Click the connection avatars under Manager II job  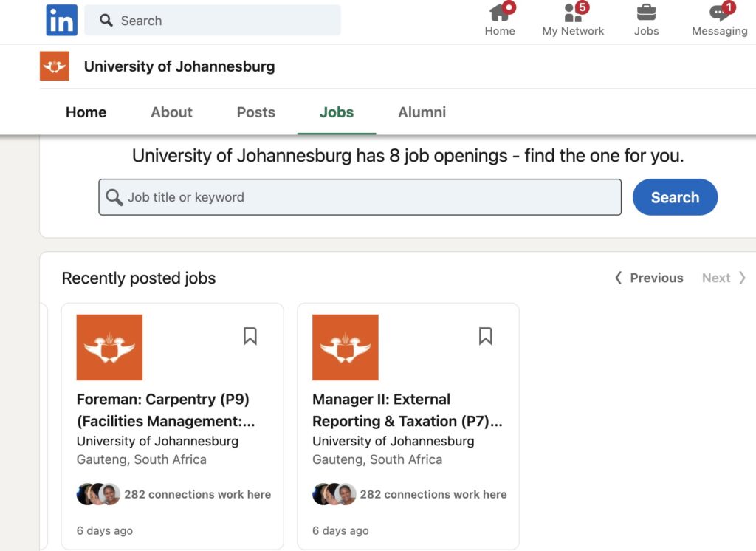pyautogui.click(x=334, y=494)
